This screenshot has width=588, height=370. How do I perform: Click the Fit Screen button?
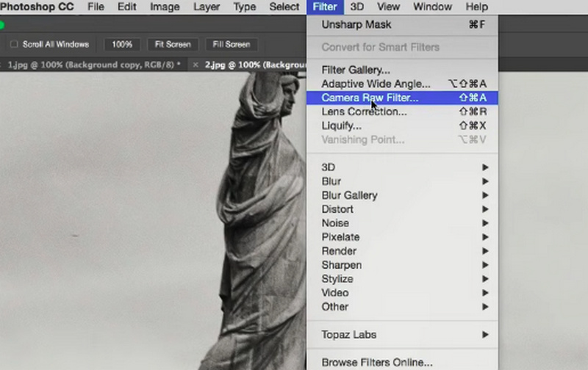[x=173, y=45]
